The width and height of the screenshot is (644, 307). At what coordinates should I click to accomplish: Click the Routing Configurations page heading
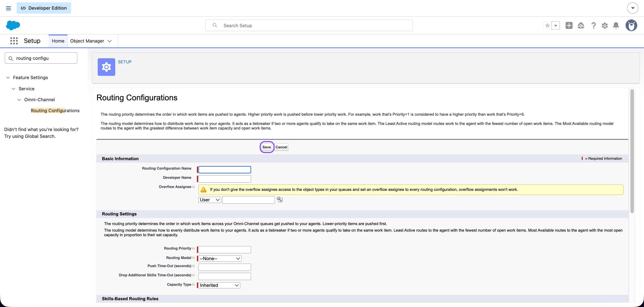(x=137, y=98)
